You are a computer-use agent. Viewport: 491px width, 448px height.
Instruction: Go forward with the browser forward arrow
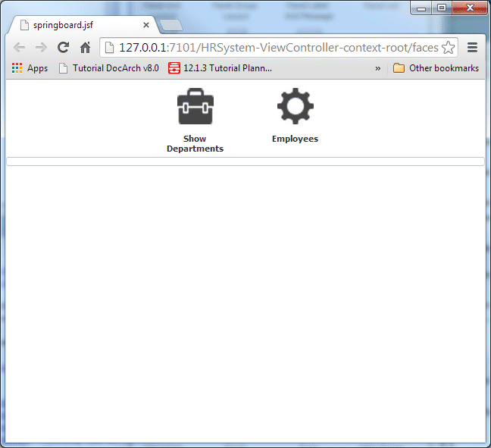click(x=41, y=48)
